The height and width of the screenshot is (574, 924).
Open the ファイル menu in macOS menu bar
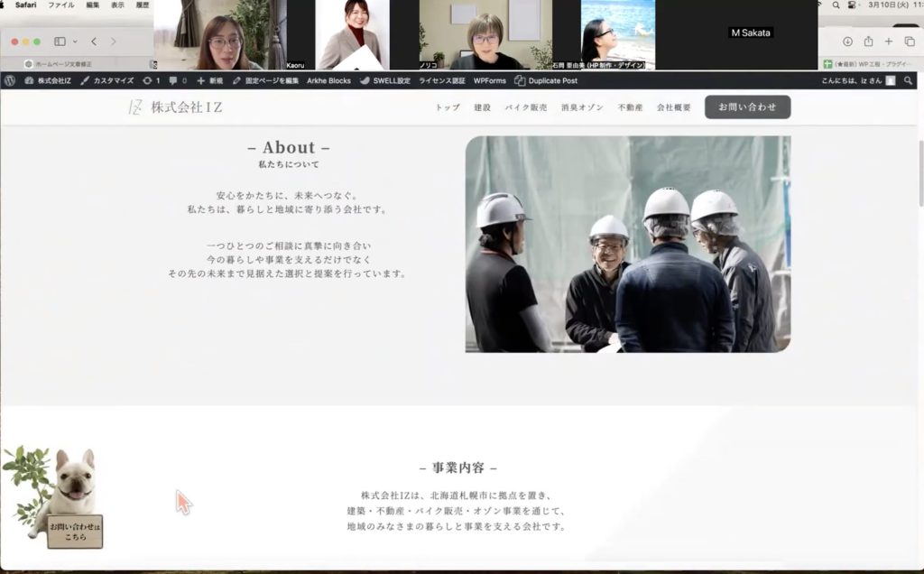coord(61,5)
